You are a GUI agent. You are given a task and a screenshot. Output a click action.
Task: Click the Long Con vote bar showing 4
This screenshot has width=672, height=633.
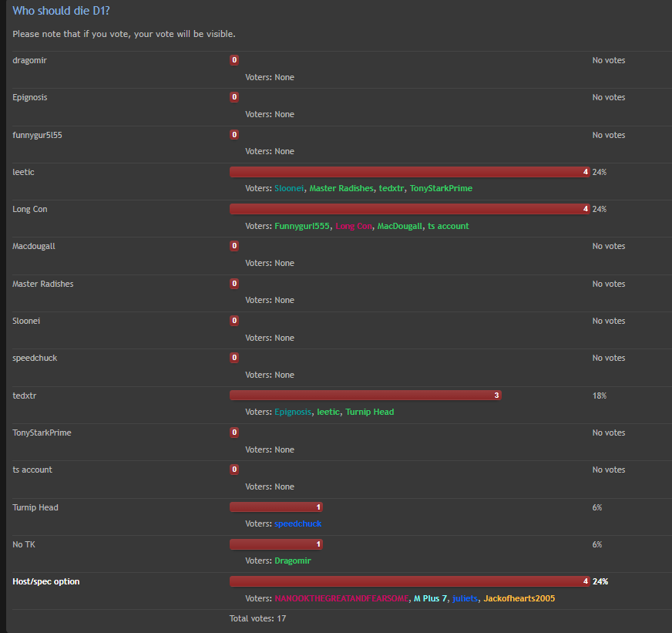pyautogui.click(x=410, y=209)
